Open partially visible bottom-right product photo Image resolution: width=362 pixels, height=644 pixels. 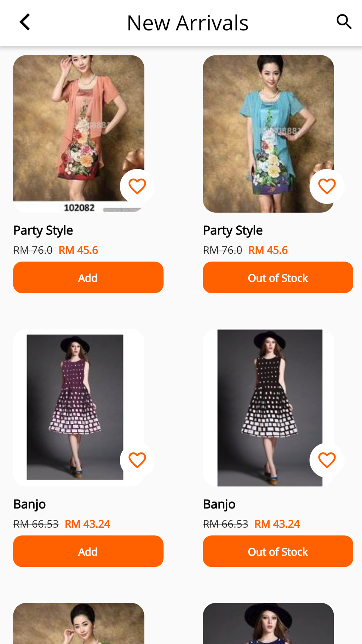[268, 623]
